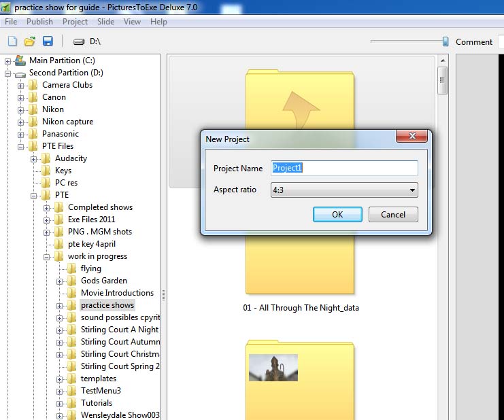Open the Project menu
504x420 pixels.
pyautogui.click(x=75, y=22)
